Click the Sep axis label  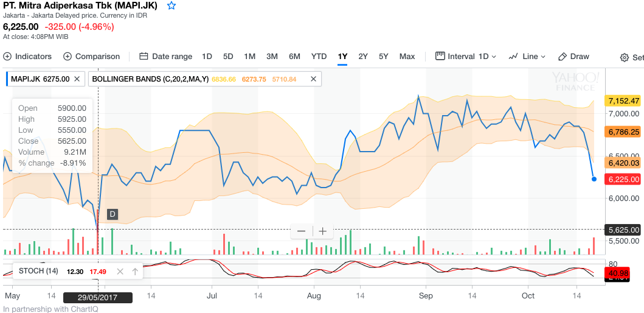tap(426, 296)
